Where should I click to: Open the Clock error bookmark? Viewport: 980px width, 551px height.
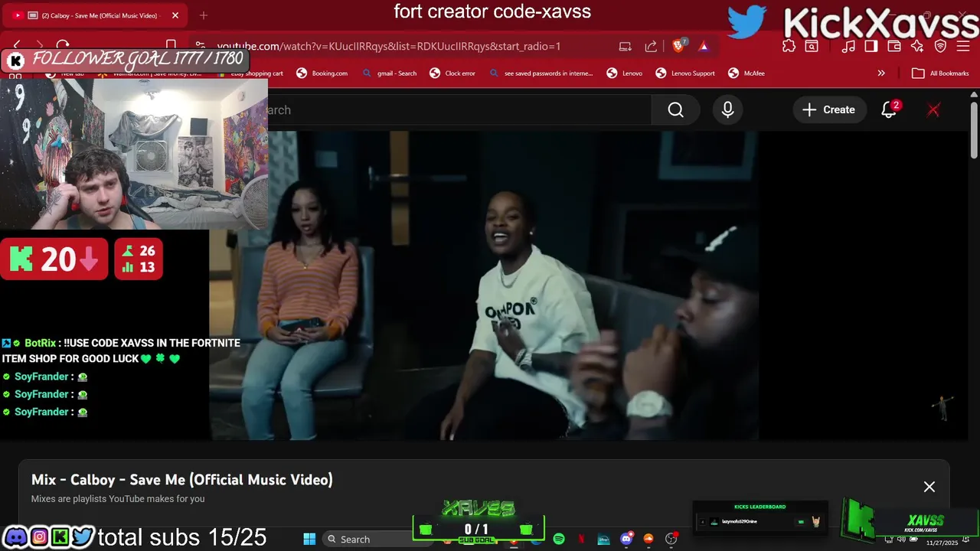point(452,73)
